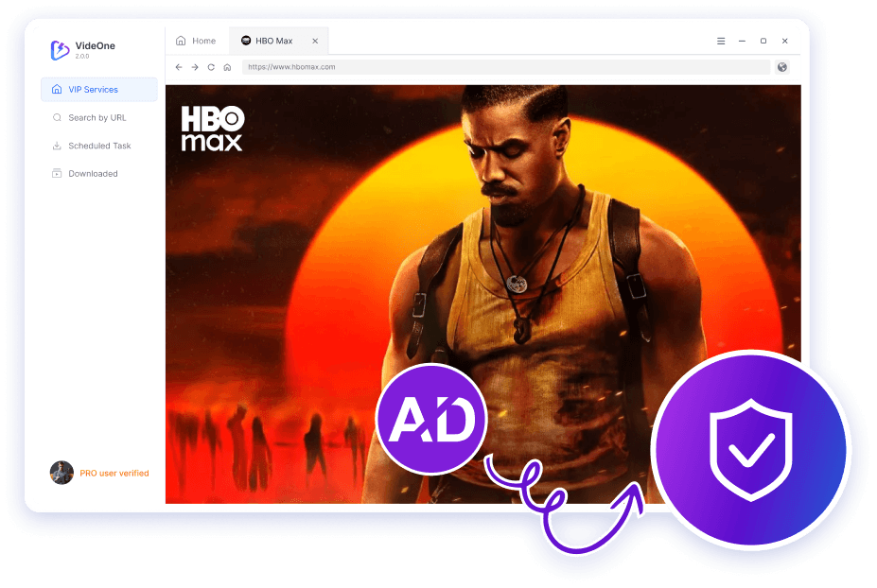The height and width of the screenshot is (588, 877).
Task: Open the hamburger menu
Action: tap(721, 41)
